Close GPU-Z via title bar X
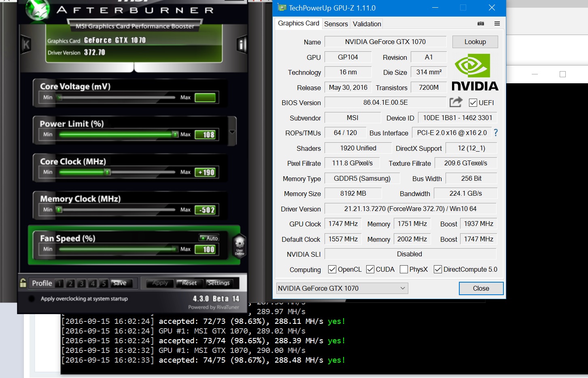This screenshot has width=588, height=378. pos(492,8)
